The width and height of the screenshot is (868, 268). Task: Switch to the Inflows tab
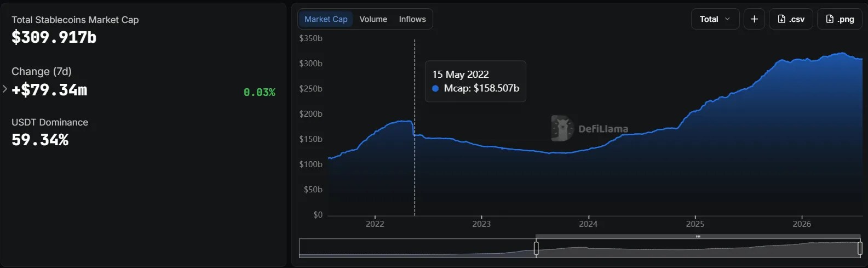pos(412,19)
